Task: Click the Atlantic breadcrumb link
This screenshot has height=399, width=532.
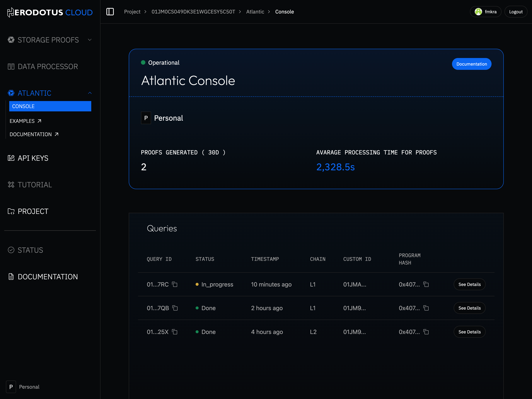Action: coord(255,11)
